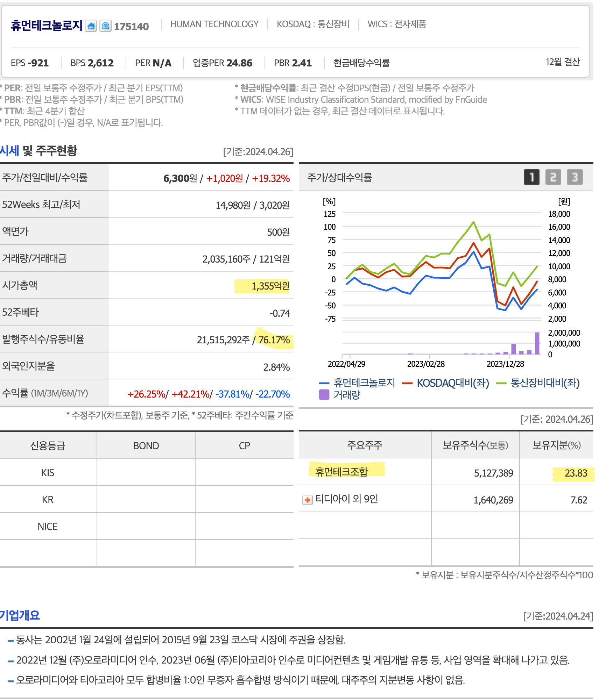Click the KR rating row
This screenshot has height=700, width=599.
pyautogui.click(x=147, y=499)
